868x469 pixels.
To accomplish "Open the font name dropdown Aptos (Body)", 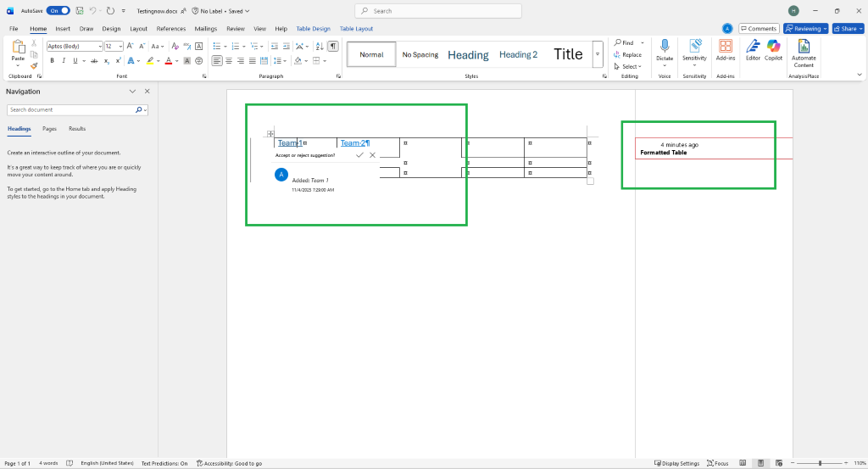I will click(100, 47).
